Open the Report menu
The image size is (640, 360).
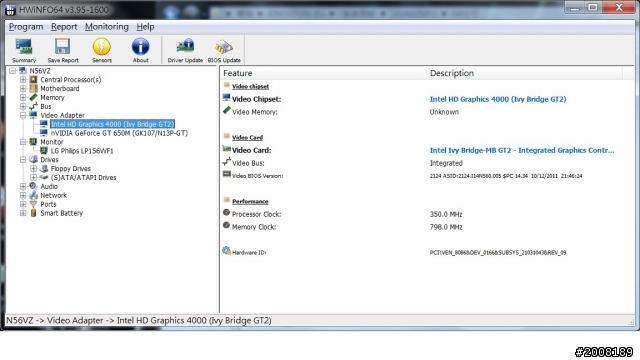point(64,27)
